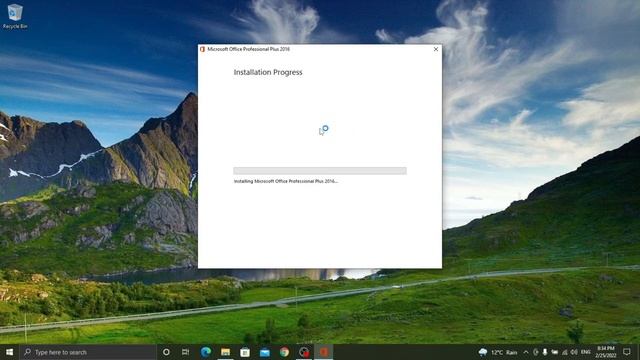Expand the hidden system tray icons chevron
This screenshot has width=640, height=360.
[x=526, y=352]
